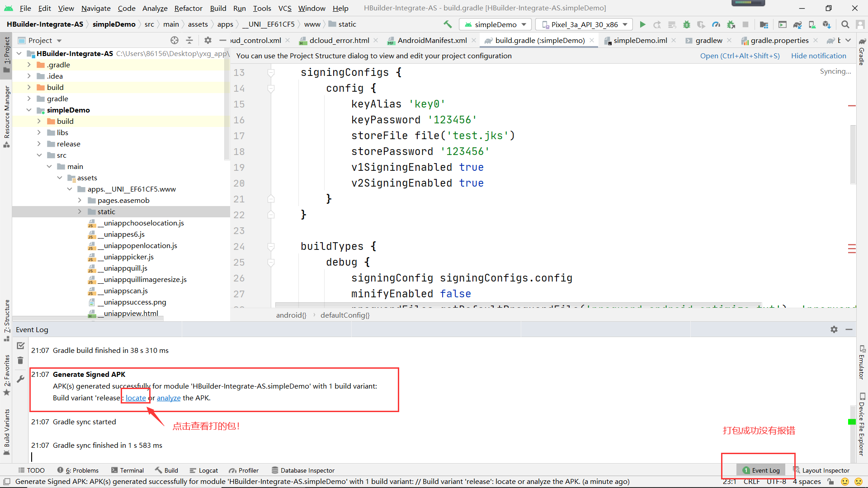
Task: Click the Event Log clear-all trash icon
Action: (x=20, y=360)
